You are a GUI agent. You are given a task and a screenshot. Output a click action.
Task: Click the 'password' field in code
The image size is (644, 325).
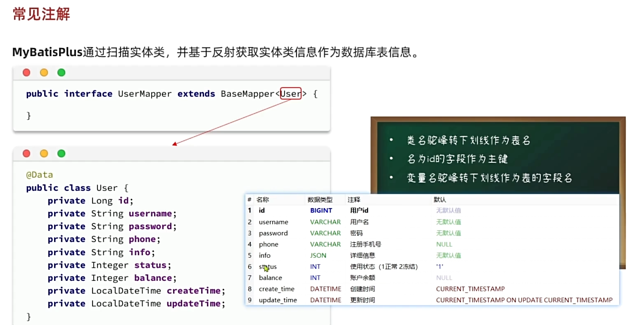click(150, 226)
